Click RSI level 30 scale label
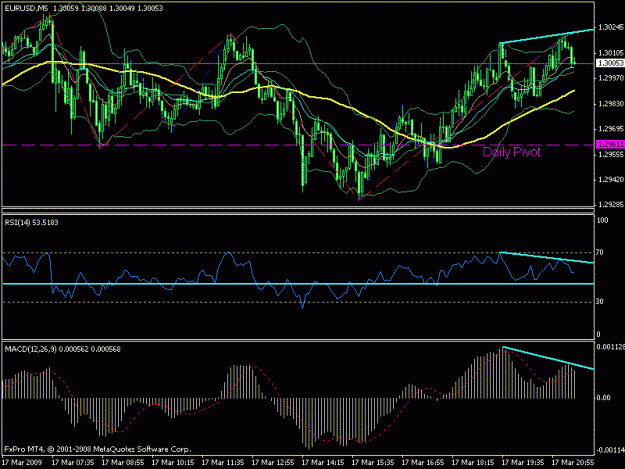Viewport: 625px width, 469px height. coord(600,302)
